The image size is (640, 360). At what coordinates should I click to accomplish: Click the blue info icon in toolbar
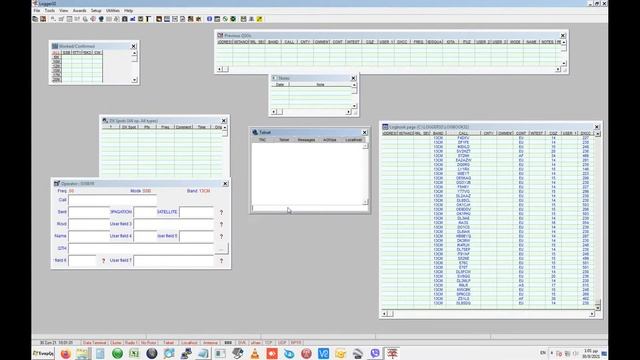click(x=209, y=19)
